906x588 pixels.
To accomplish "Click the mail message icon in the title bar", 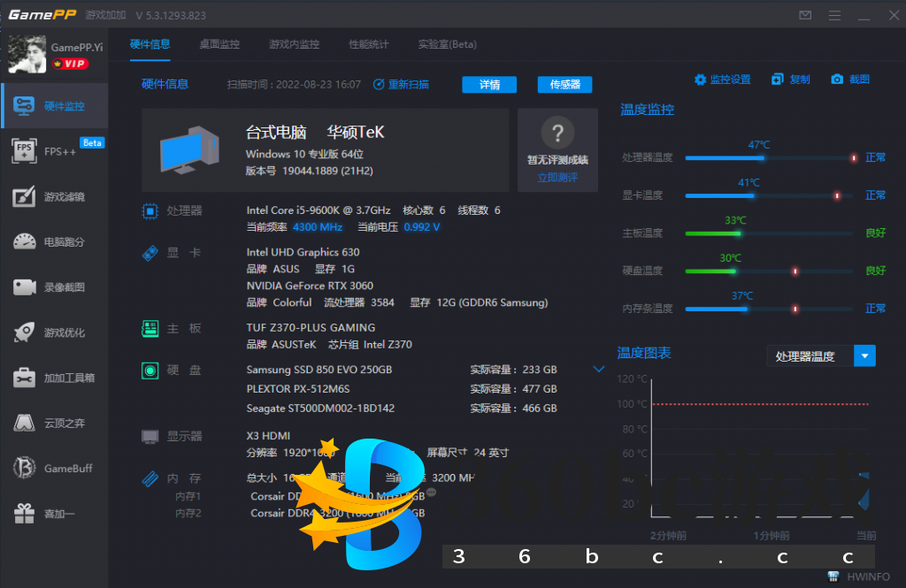I will point(805,15).
